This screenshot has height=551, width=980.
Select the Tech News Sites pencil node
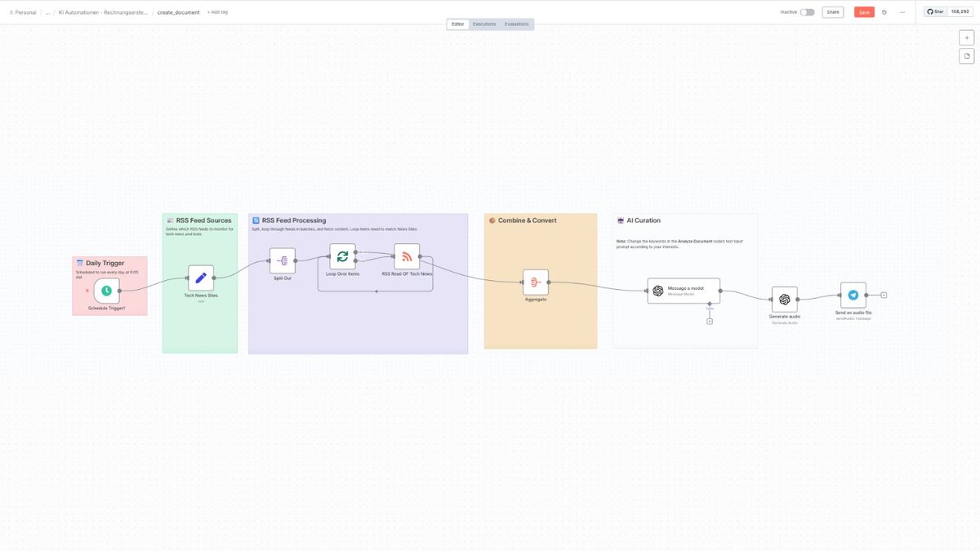click(x=201, y=278)
